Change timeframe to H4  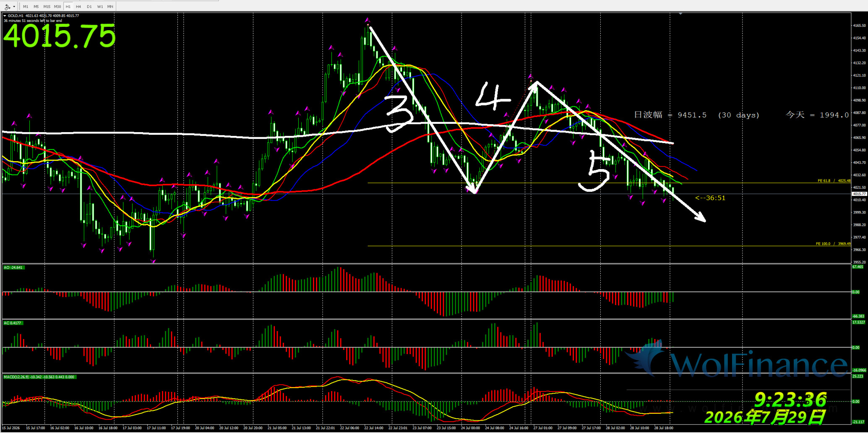click(78, 7)
